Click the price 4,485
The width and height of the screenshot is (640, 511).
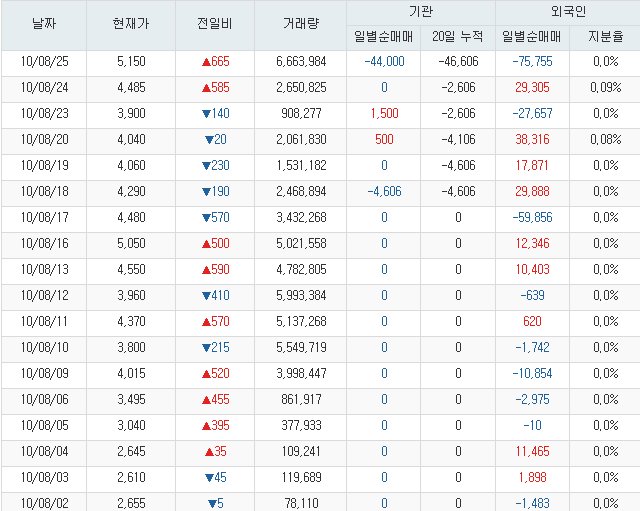131,87
